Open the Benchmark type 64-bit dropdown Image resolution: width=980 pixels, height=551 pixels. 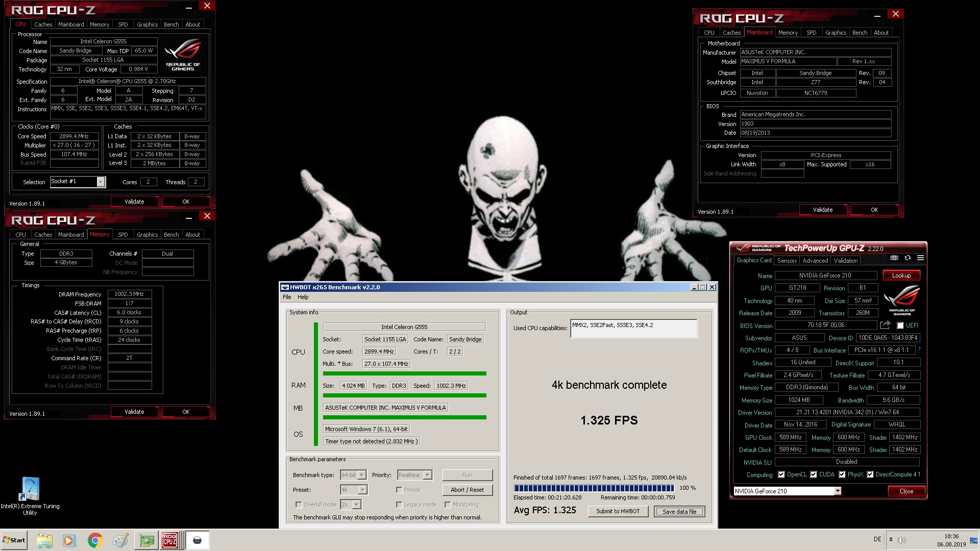[362, 475]
